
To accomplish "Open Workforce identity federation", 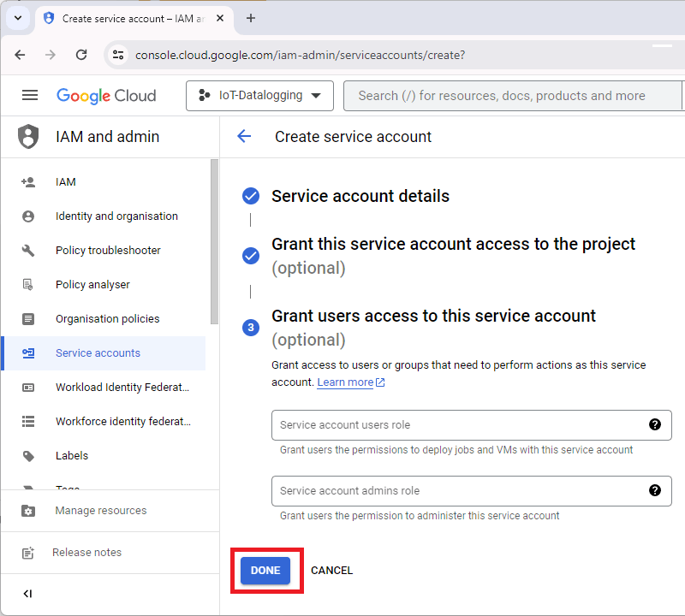I will 122,421.
